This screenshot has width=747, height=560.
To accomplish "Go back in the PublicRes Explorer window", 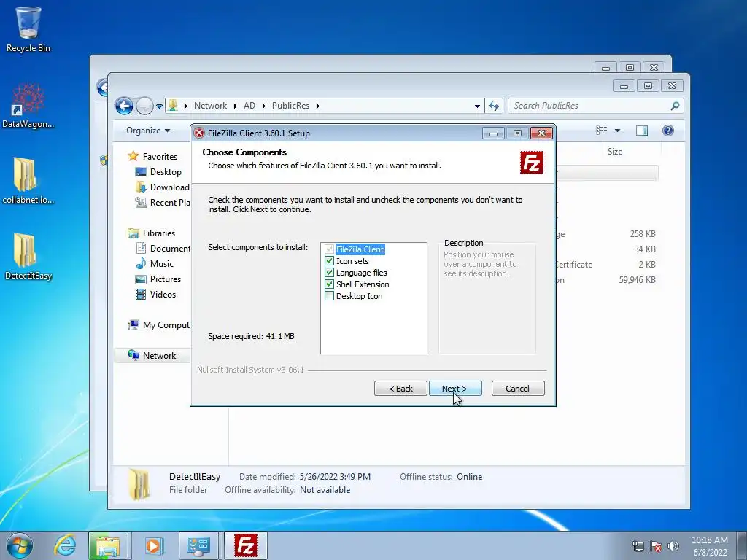I will click(124, 106).
